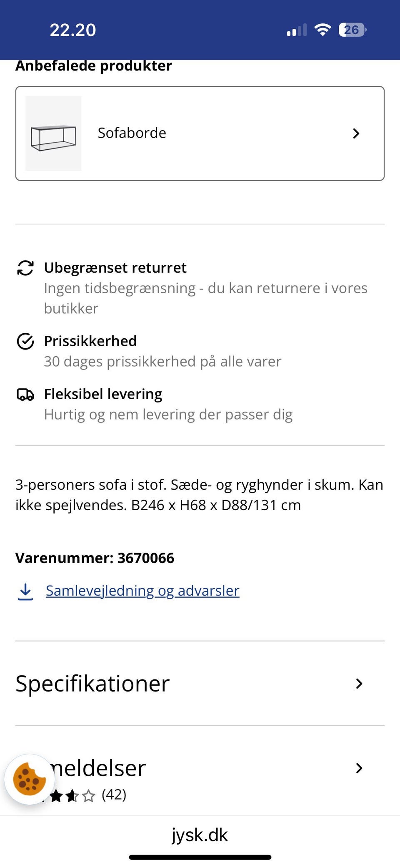
Task: Tap the price guarantee checkmark icon
Action: click(25, 341)
